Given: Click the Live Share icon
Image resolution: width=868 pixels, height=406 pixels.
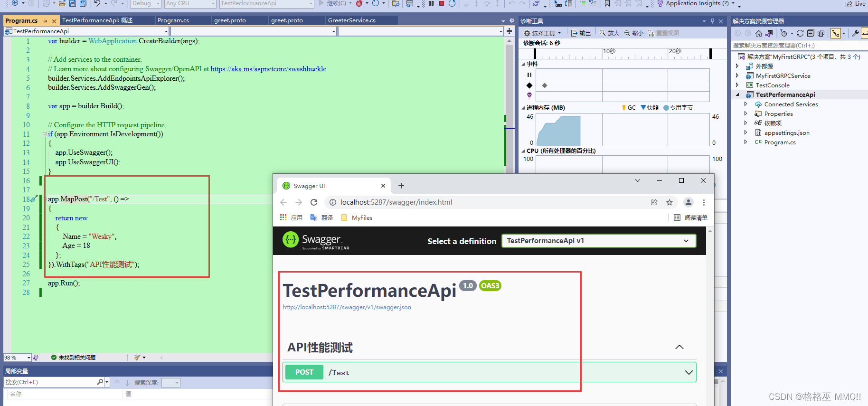Looking at the screenshot, I should coord(849,4).
